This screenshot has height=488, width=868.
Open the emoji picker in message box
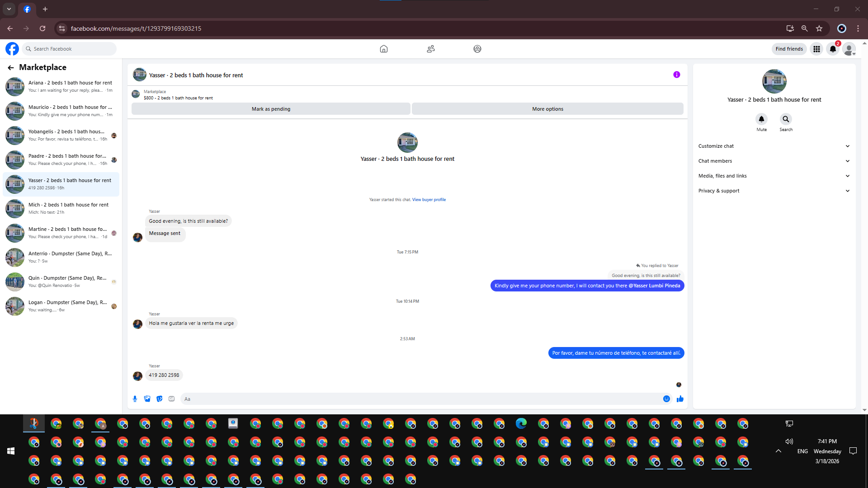pos(666,399)
